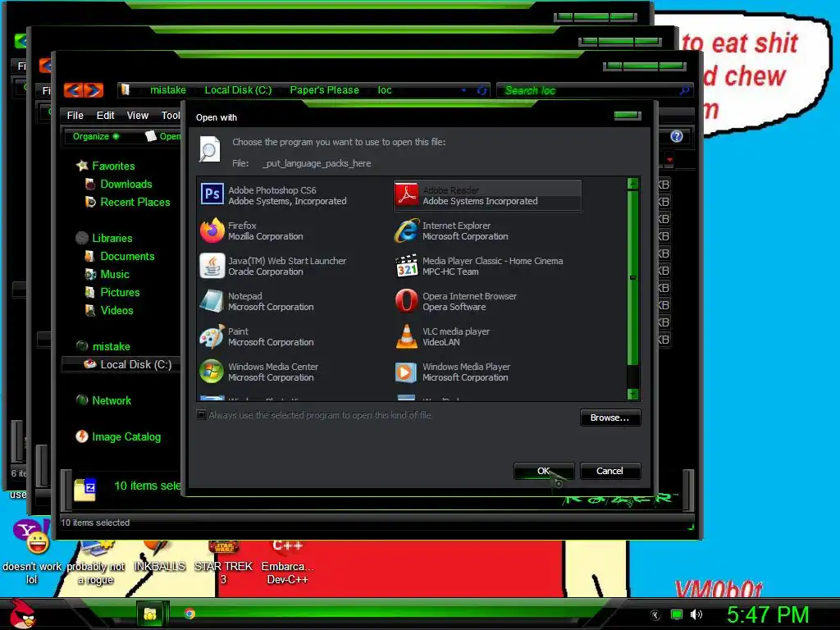This screenshot has width=840, height=630.
Task: Click the volume speaker tray icon
Action: (696, 614)
